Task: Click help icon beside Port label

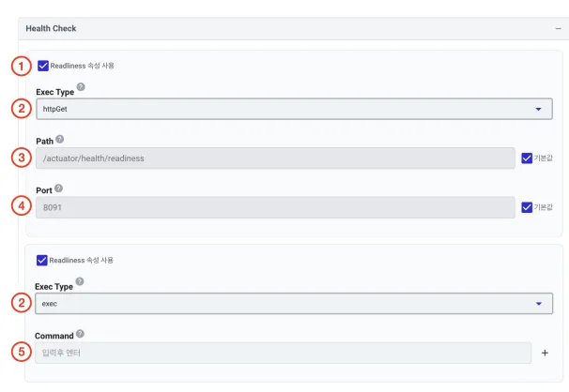Action: click(59, 188)
